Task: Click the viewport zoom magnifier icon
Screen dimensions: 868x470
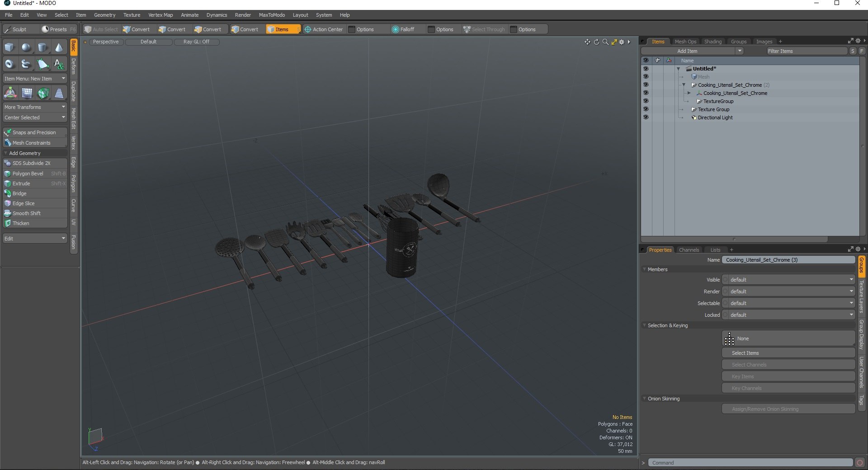Action: pos(605,42)
